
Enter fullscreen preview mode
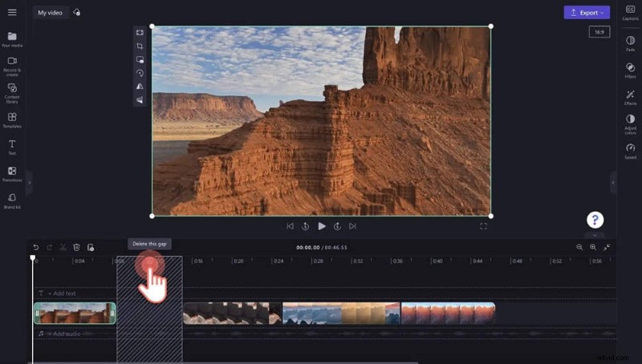click(484, 226)
